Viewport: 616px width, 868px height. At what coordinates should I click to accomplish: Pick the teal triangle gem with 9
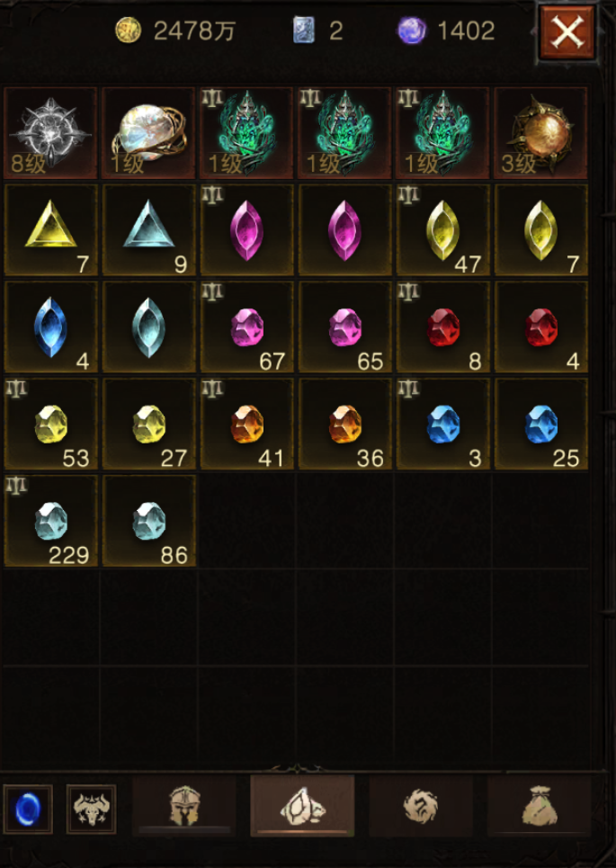click(x=148, y=229)
